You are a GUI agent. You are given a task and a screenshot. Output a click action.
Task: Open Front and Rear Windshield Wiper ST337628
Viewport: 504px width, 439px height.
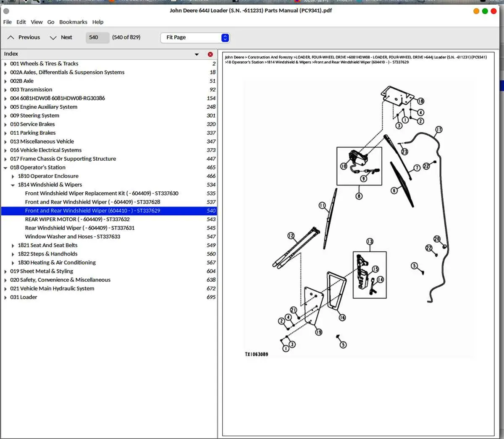click(x=92, y=202)
